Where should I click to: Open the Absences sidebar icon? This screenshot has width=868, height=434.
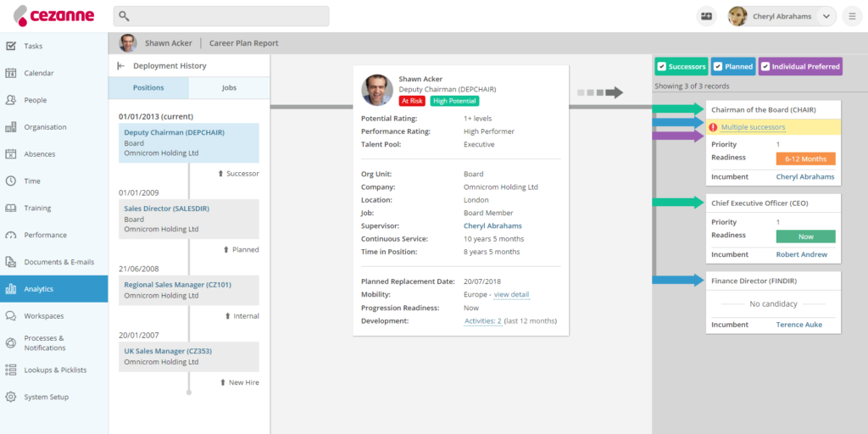pos(10,154)
